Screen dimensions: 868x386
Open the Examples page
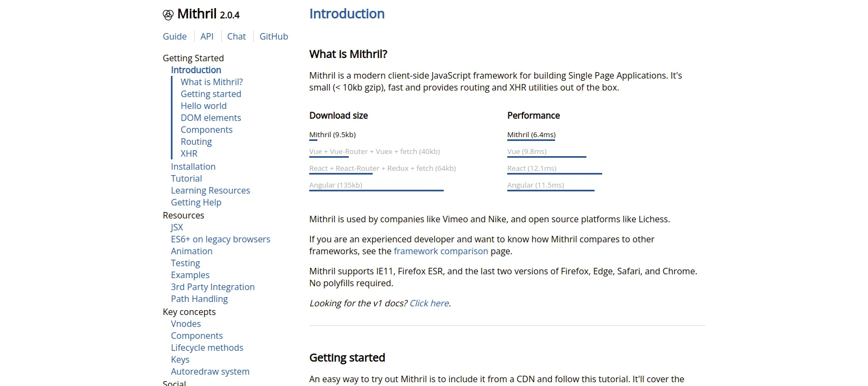(190, 275)
